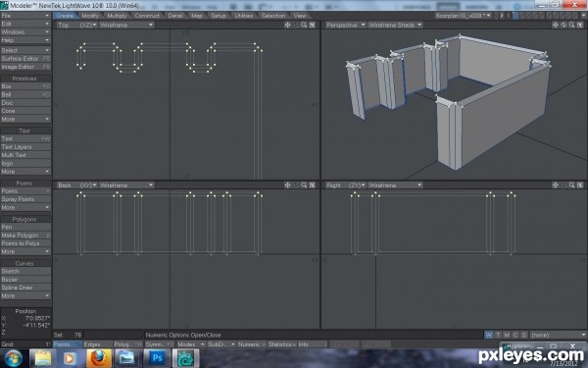Click the previous layer bank arrow
The image size is (588, 368).
(x=496, y=16)
